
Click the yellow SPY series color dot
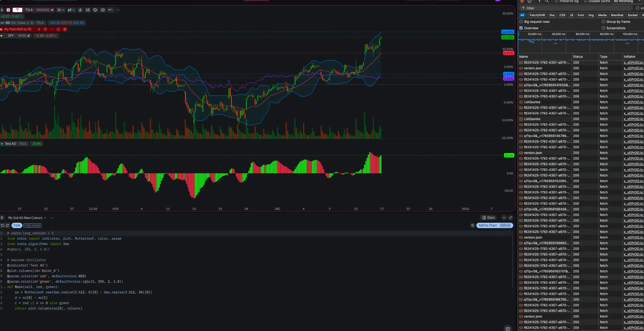[1, 36]
